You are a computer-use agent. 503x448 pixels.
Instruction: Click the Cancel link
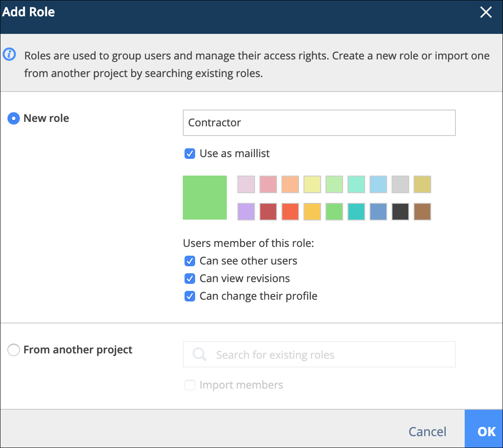(427, 432)
